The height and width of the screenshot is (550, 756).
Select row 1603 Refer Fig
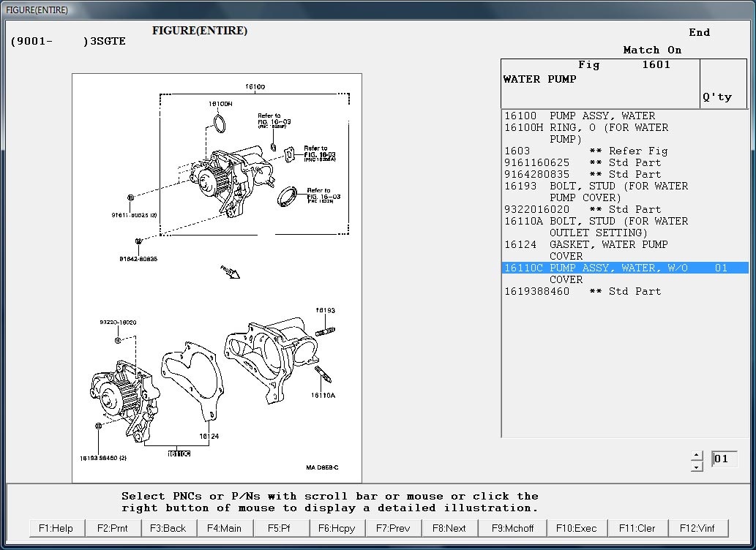click(625, 151)
